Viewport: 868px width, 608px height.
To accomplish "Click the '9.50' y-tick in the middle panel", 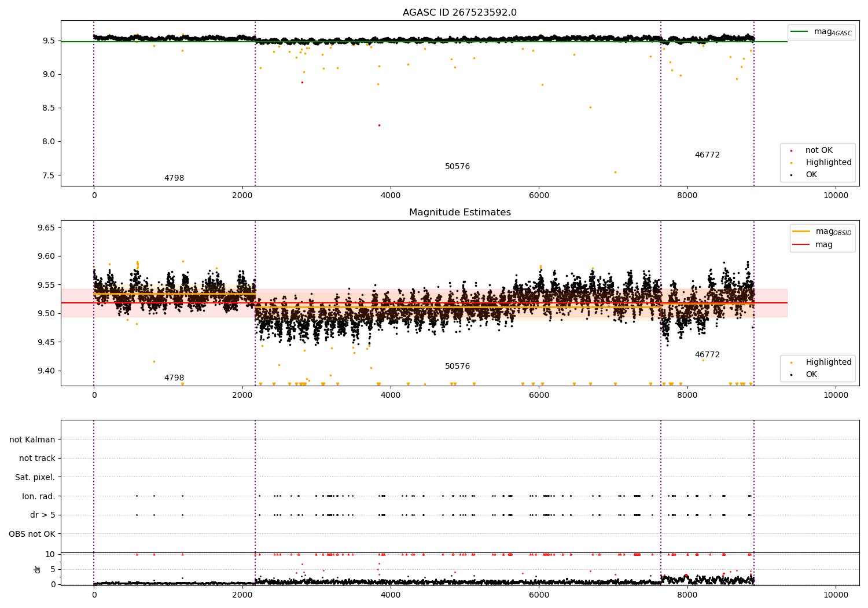I will (x=46, y=314).
